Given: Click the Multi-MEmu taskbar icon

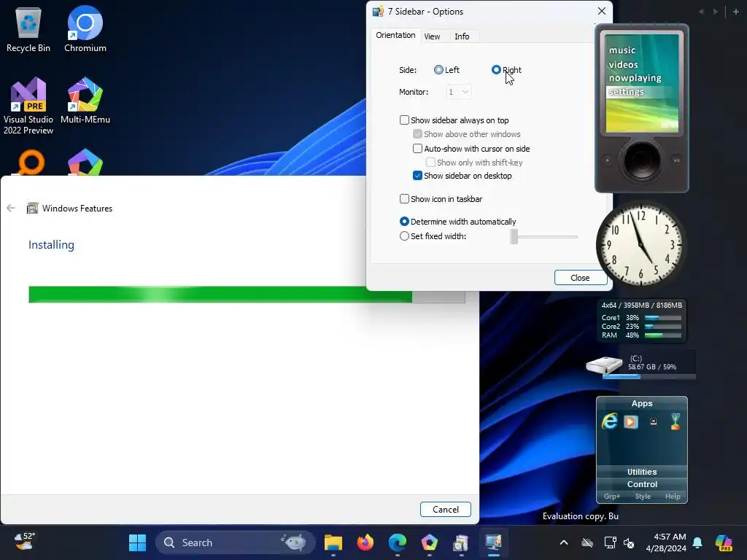Looking at the screenshot, I should [429, 542].
